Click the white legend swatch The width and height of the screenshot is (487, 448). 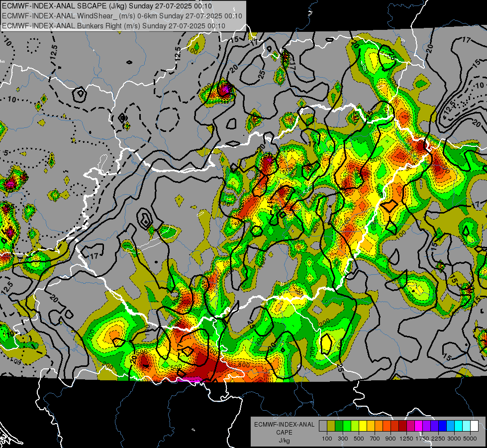click(474, 426)
